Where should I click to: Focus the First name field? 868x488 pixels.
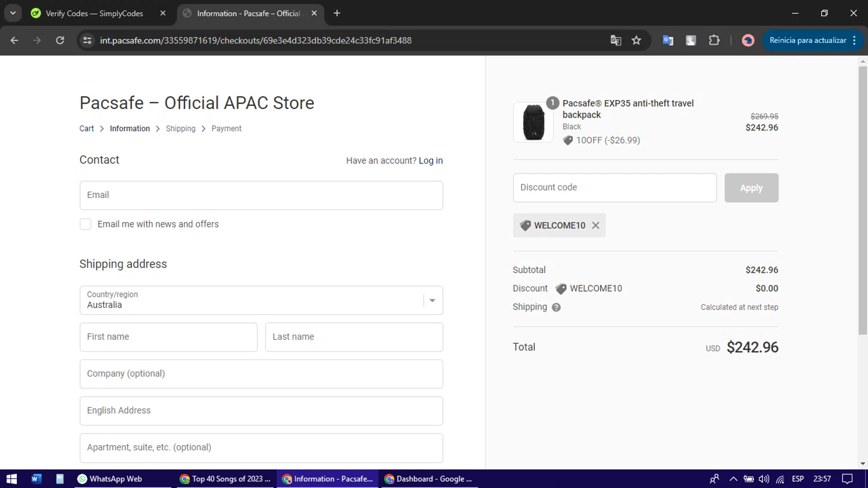[168, 337]
